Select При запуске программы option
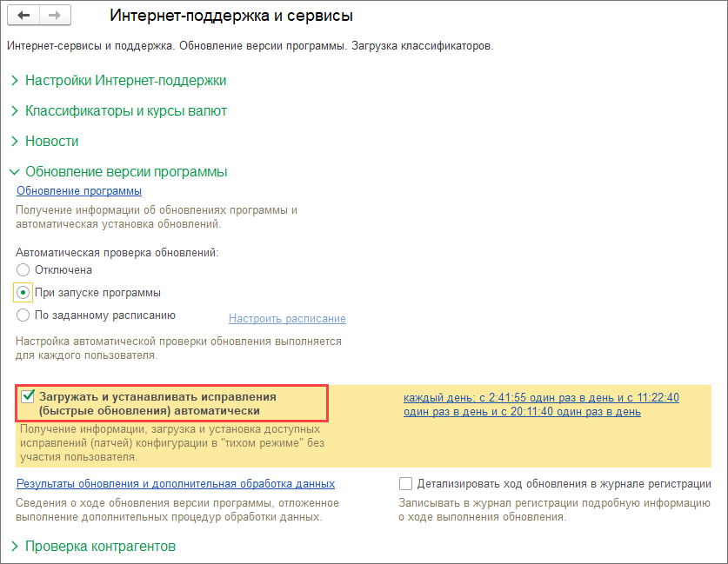 pos(23,292)
